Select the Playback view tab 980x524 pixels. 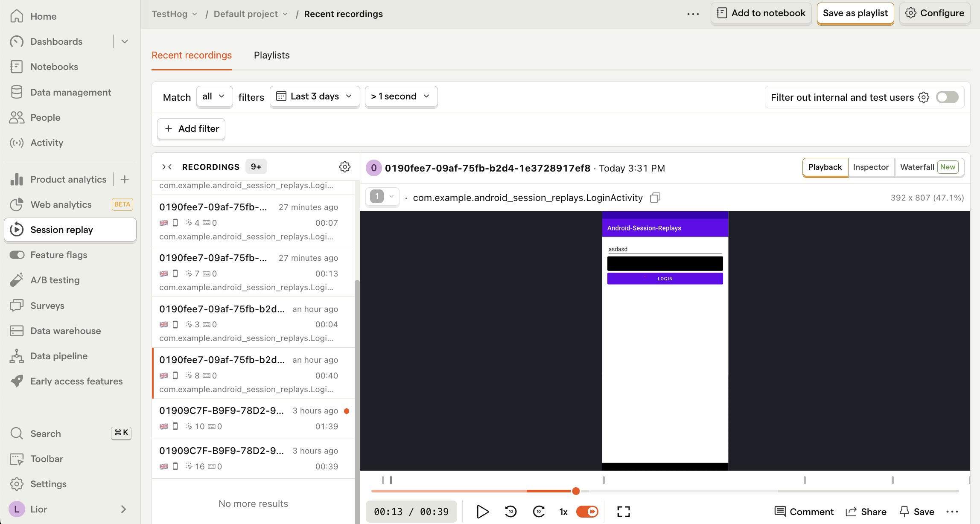click(825, 167)
